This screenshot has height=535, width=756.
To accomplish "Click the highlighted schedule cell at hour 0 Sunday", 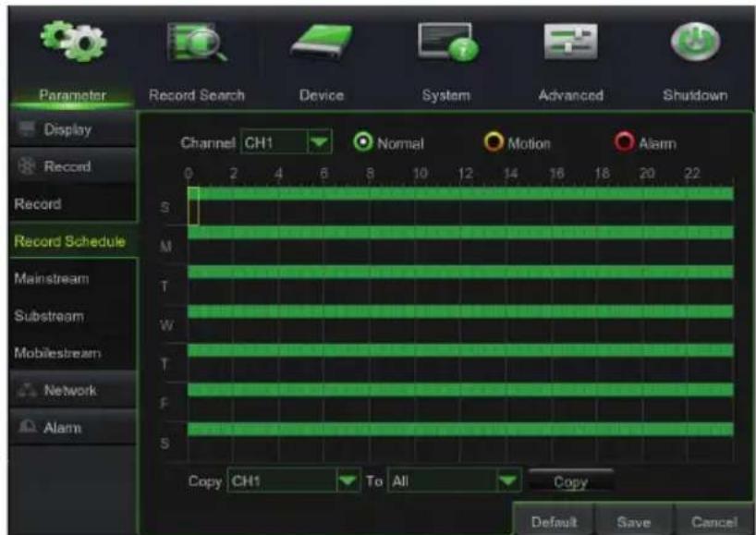I will [x=193, y=206].
